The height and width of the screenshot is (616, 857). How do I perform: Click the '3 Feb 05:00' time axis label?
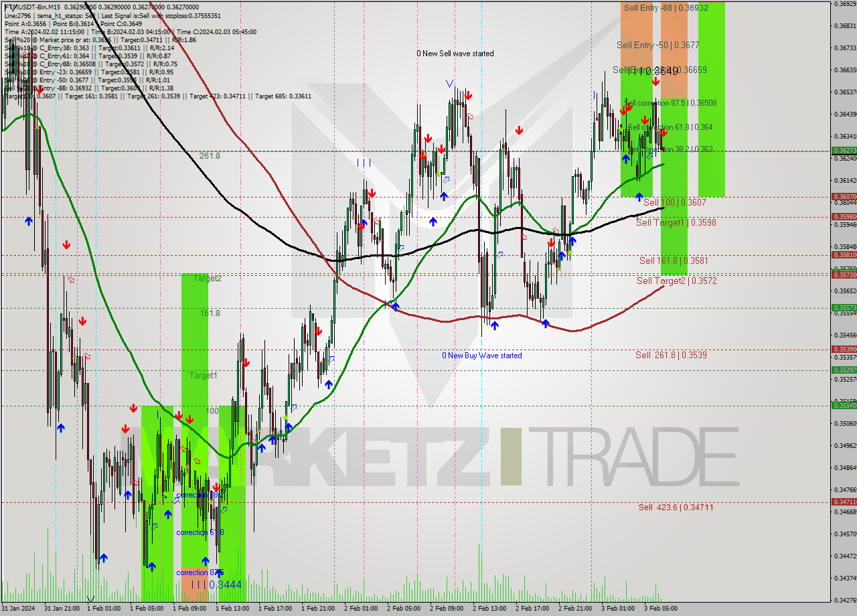click(661, 609)
